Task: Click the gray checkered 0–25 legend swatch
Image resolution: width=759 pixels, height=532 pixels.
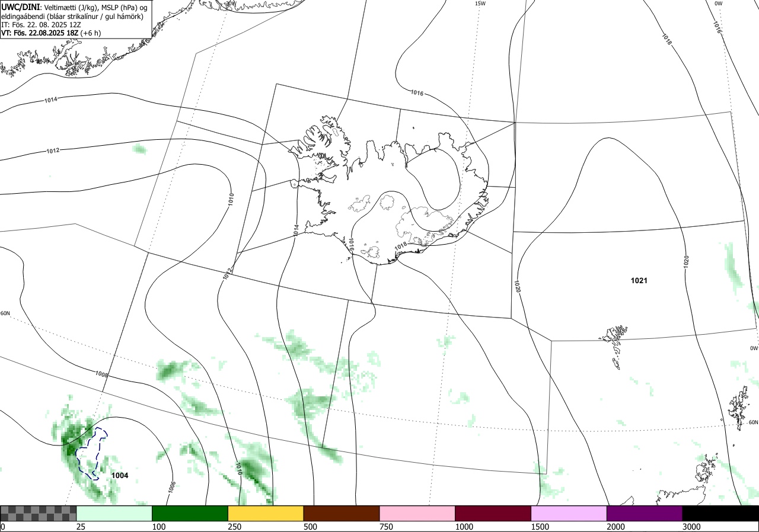Action: coord(38,513)
